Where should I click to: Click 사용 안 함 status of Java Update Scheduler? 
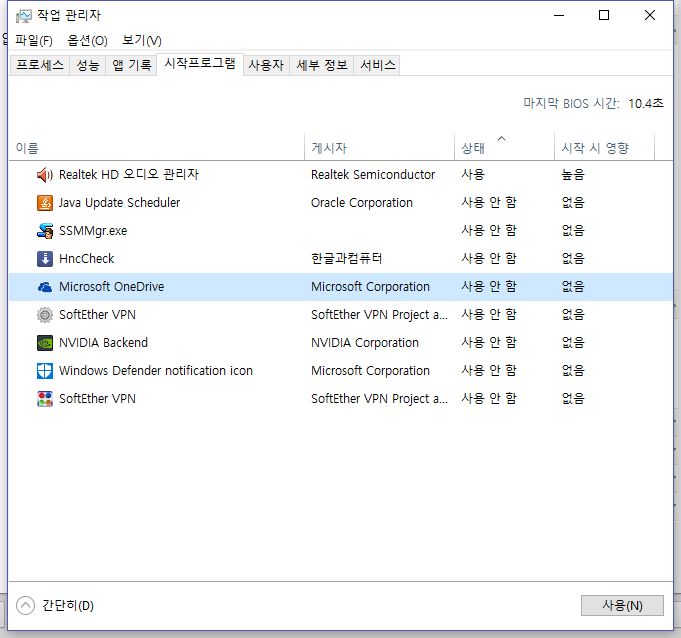(x=489, y=203)
